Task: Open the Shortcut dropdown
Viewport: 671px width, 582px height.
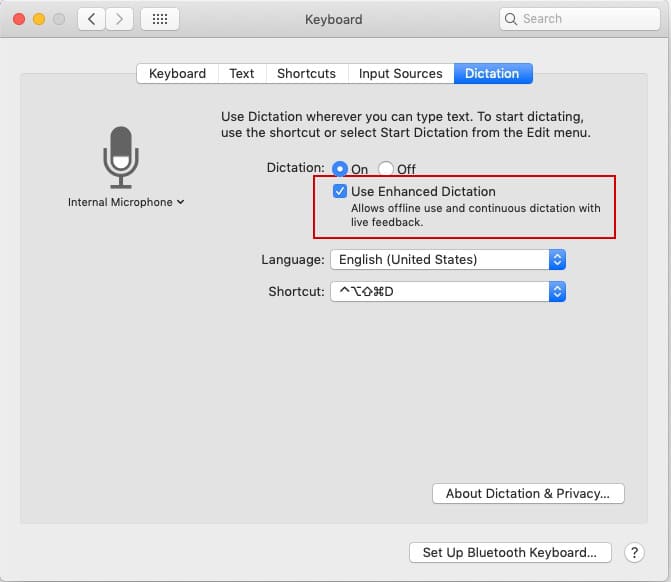Action: tap(448, 292)
